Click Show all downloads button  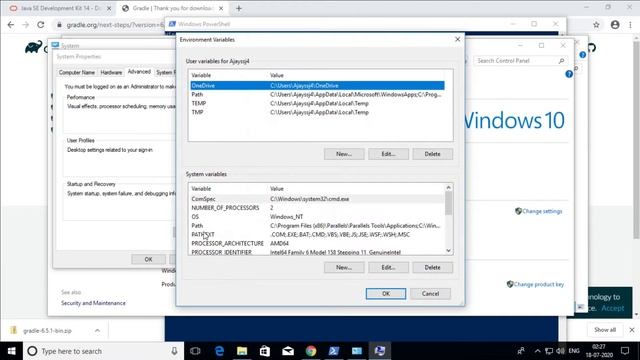click(x=605, y=330)
